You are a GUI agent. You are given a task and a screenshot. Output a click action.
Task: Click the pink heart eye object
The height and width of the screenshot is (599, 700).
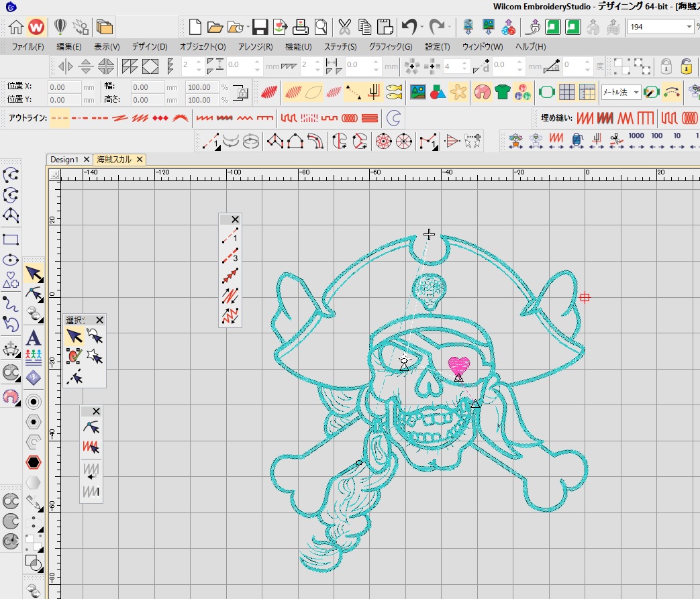point(459,365)
